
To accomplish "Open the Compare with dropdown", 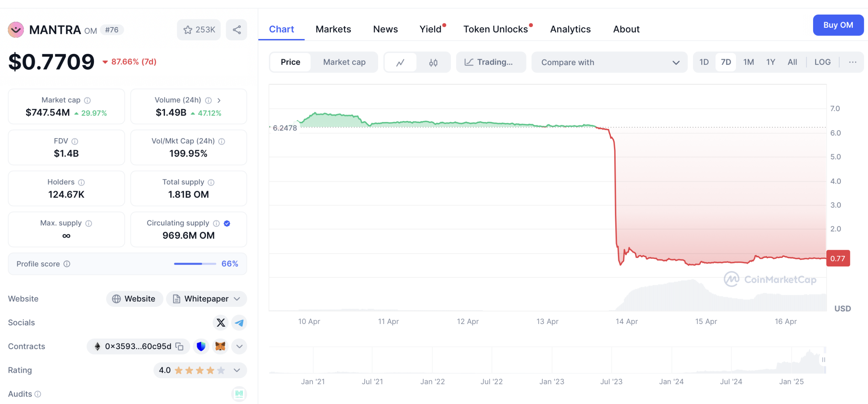I will pos(609,62).
